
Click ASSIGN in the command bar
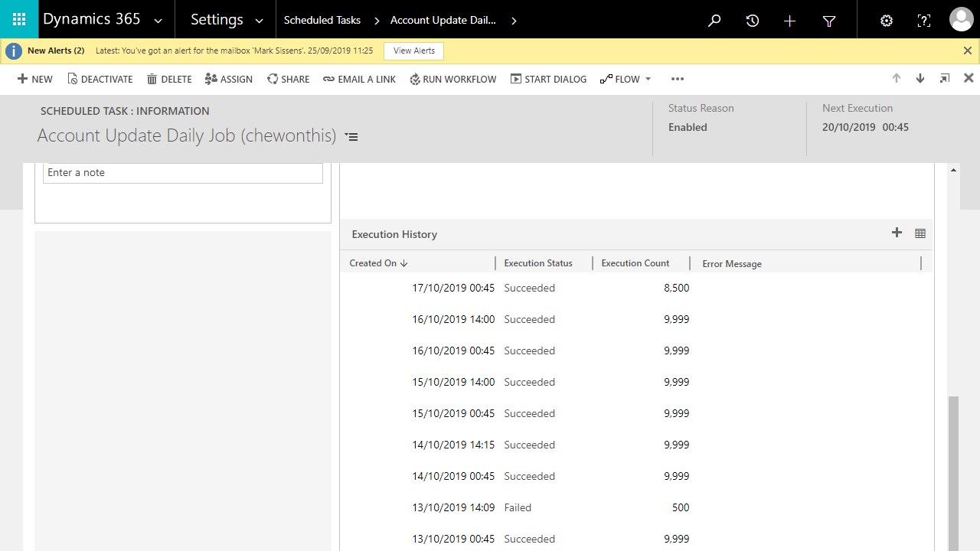click(x=229, y=79)
